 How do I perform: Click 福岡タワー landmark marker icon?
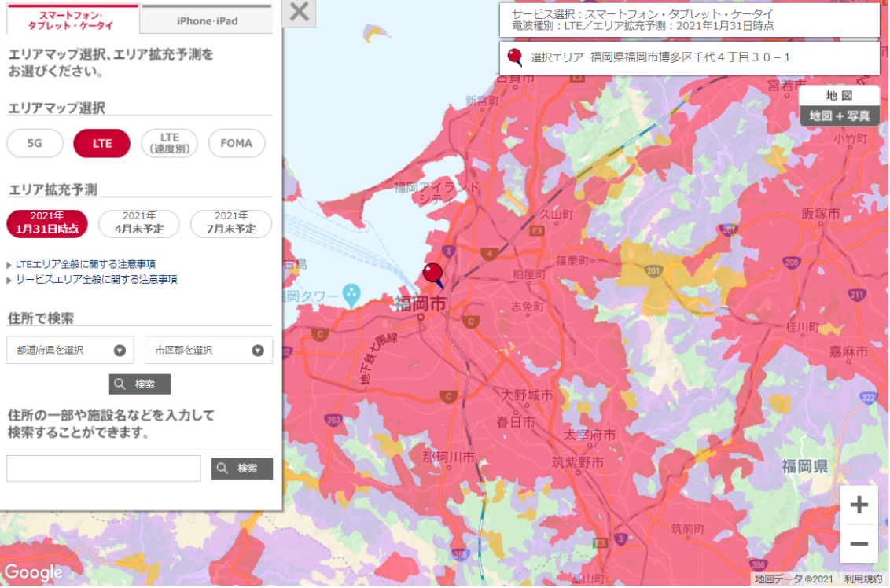click(351, 295)
